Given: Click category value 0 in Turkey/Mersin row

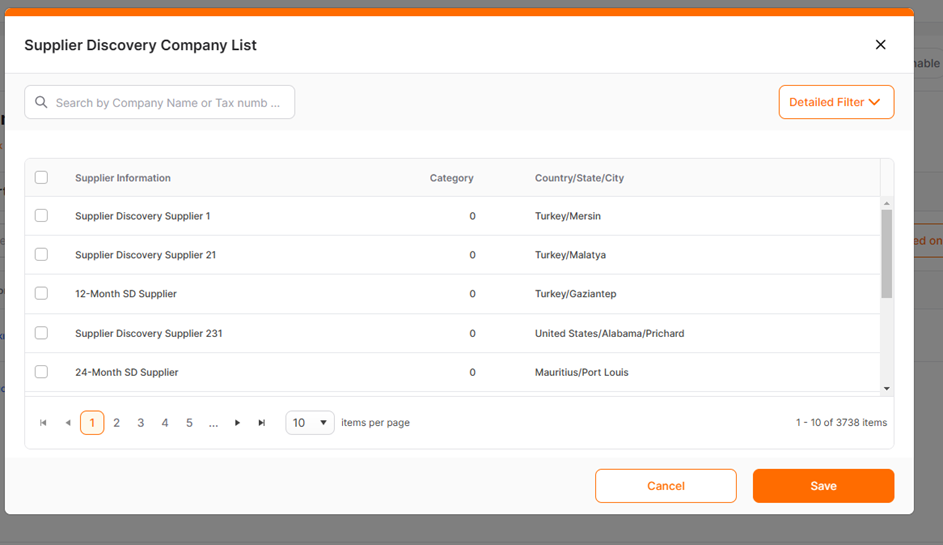Looking at the screenshot, I should (472, 216).
